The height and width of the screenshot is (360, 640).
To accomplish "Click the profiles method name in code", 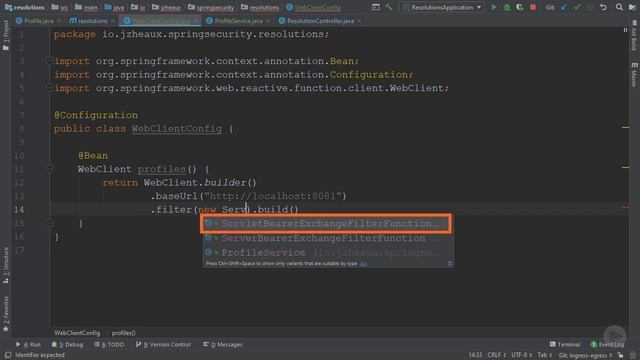I will (162, 169).
